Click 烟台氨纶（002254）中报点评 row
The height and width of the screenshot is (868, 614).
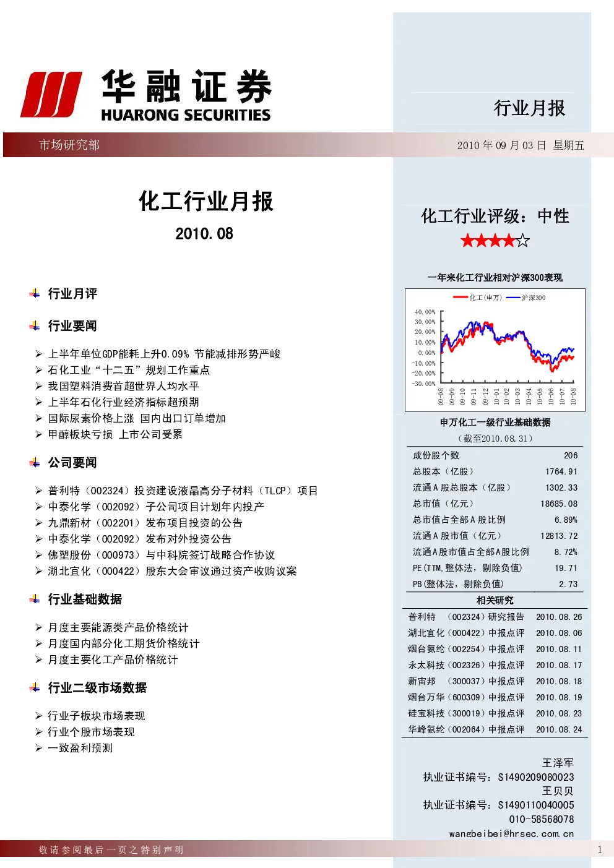click(495, 649)
